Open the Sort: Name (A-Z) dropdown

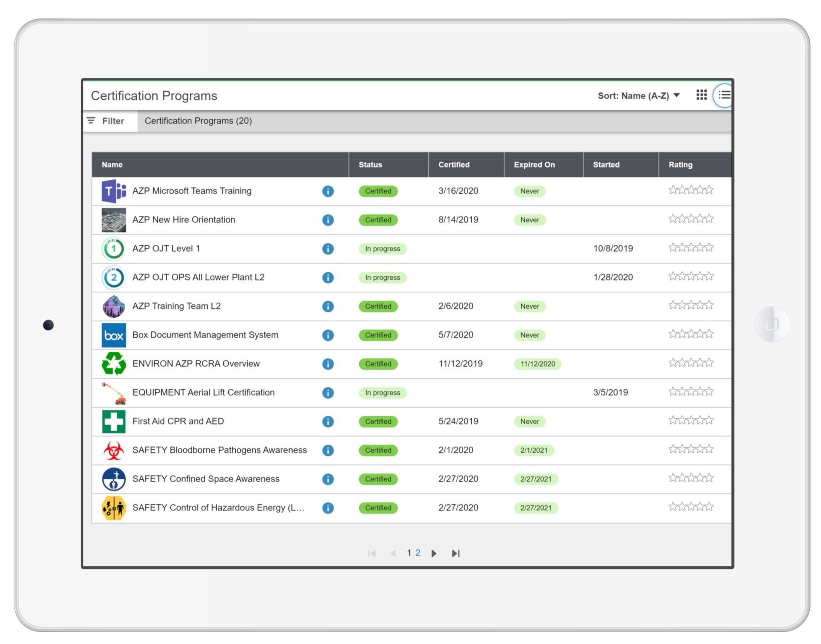point(638,95)
